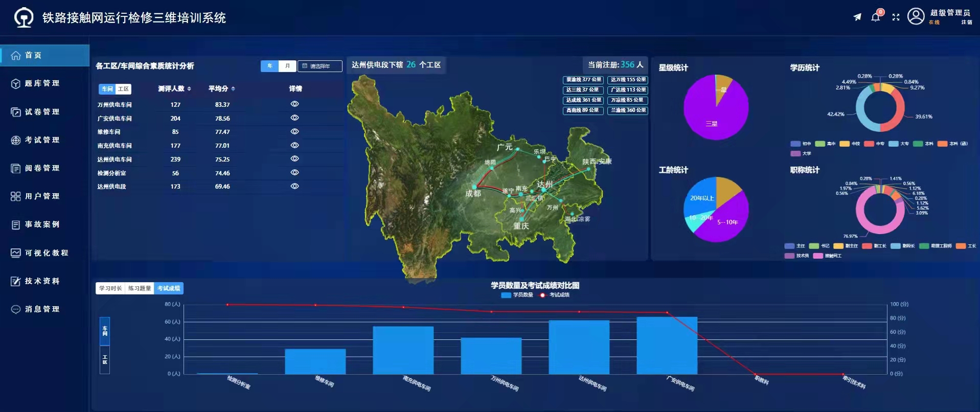The width and height of the screenshot is (980, 412).
Task: Click the railway logo icon in the header
Action: point(24,18)
